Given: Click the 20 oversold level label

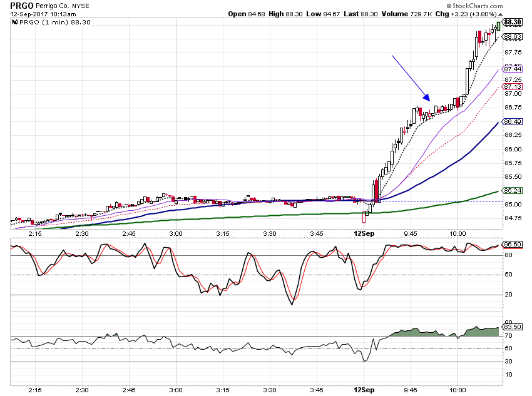Looking at the screenshot, I should click(x=508, y=294).
